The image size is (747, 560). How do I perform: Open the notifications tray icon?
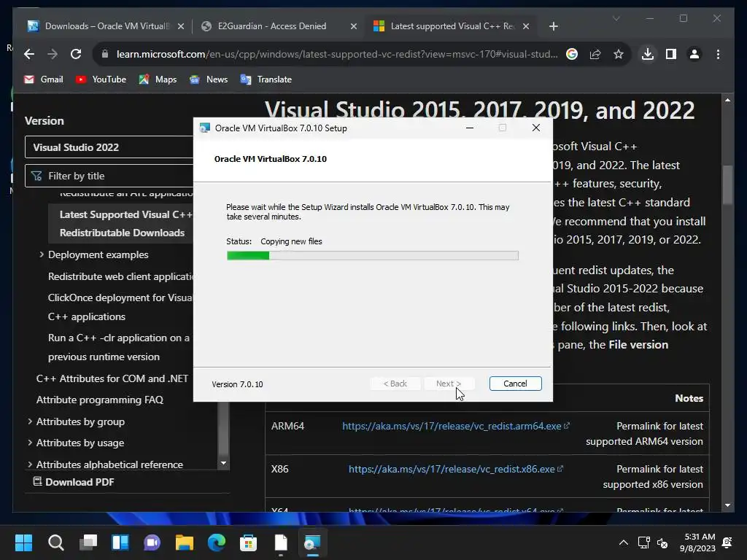coord(727,542)
